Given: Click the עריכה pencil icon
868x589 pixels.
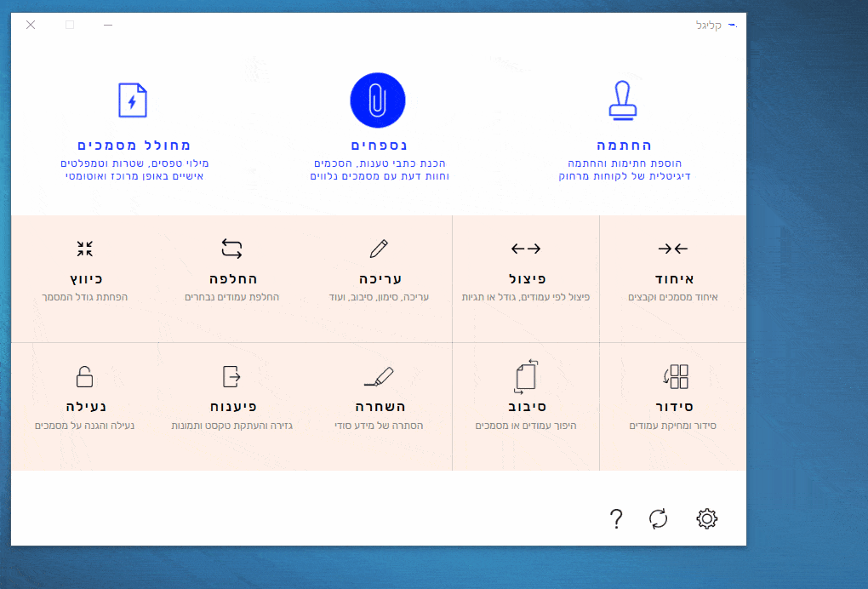Looking at the screenshot, I should [379, 249].
